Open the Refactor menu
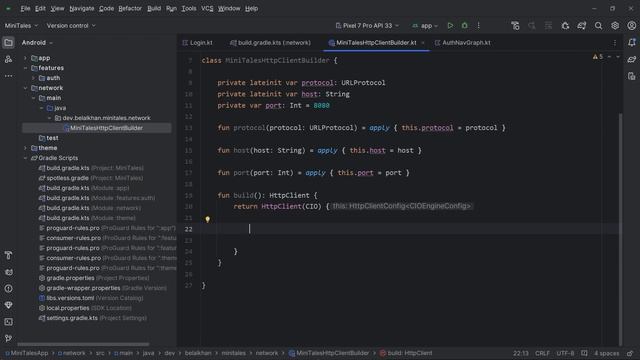This screenshot has height=360, width=640. [x=130, y=8]
